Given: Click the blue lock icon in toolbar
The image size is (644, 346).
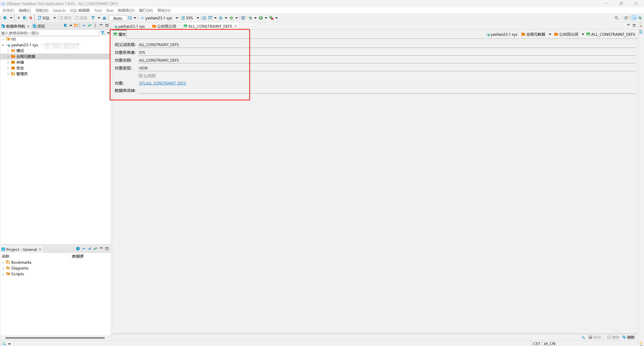Looking at the screenshot, I should coord(104,18).
